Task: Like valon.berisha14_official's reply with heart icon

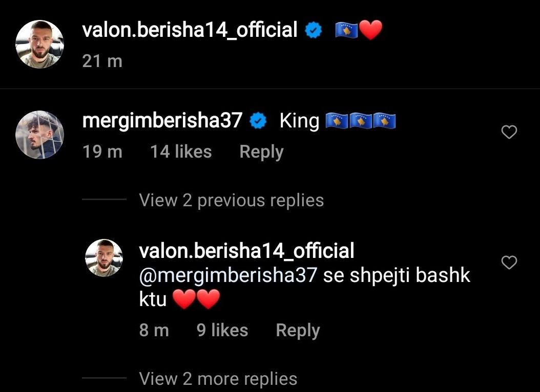Action: tap(509, 263)
